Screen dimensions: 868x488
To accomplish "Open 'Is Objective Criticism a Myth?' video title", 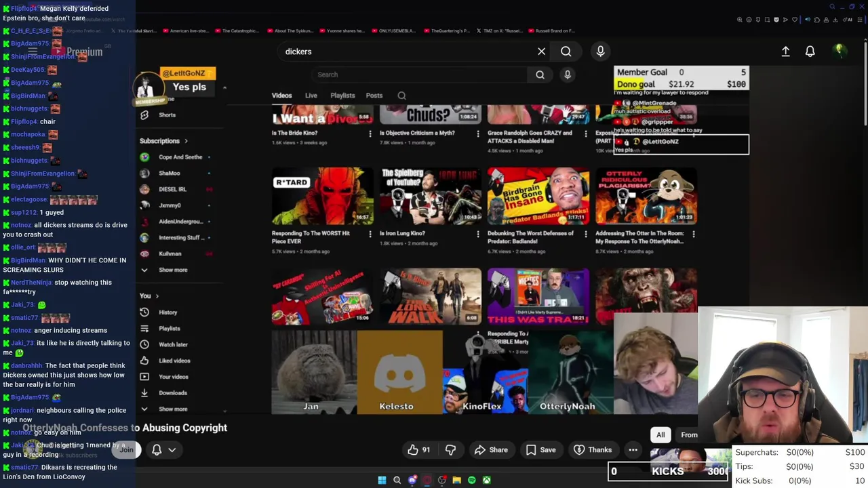I will [x=416, y=134].
